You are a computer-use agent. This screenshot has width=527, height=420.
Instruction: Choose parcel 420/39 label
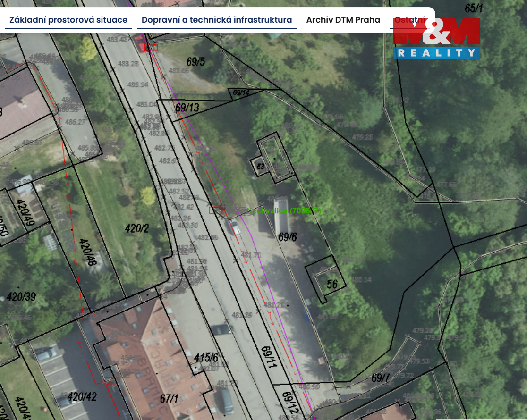21,297
